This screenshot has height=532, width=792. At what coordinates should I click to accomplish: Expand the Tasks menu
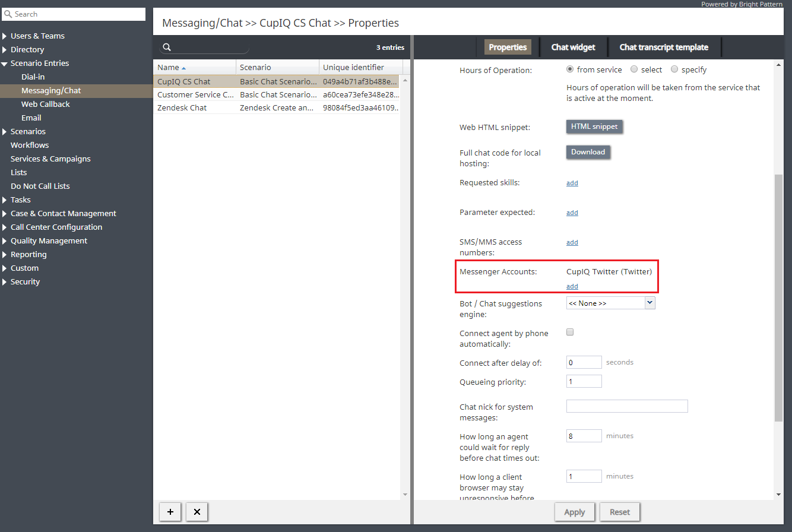tap(5, 200)
